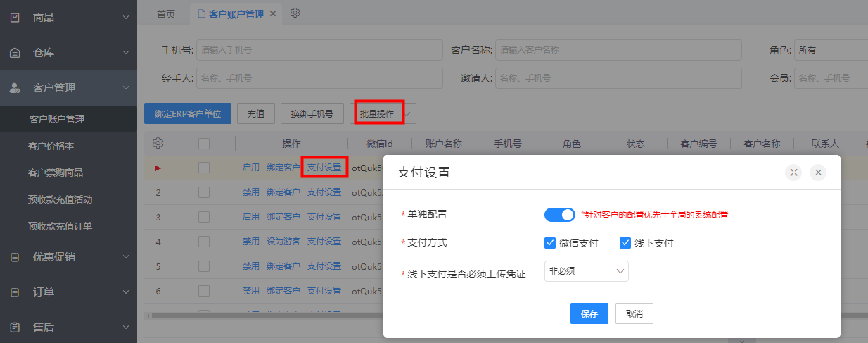
Task: Uncheck the 线下支付 checkbox
Action: point(625,243)
